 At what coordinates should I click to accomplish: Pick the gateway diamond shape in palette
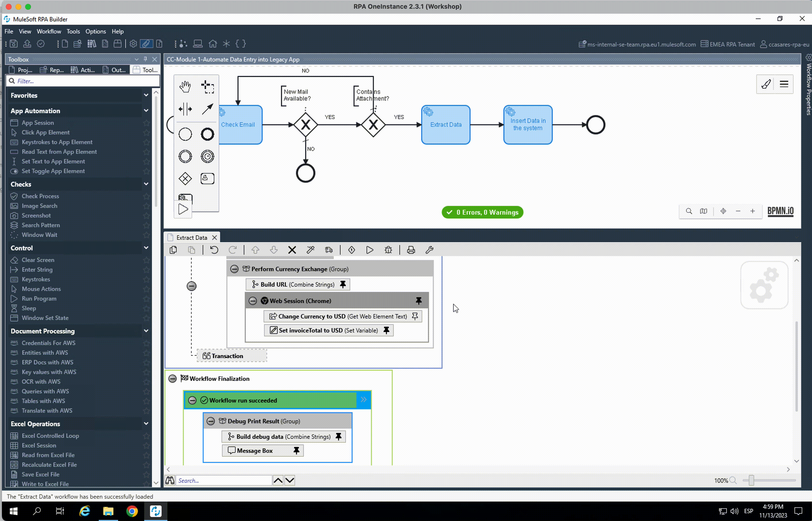pos(185,179)
